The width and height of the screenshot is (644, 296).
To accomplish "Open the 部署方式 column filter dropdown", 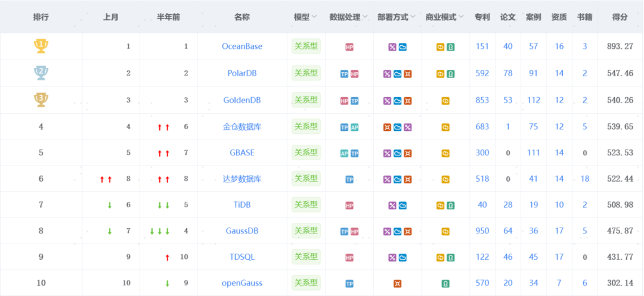I will 413,17.
